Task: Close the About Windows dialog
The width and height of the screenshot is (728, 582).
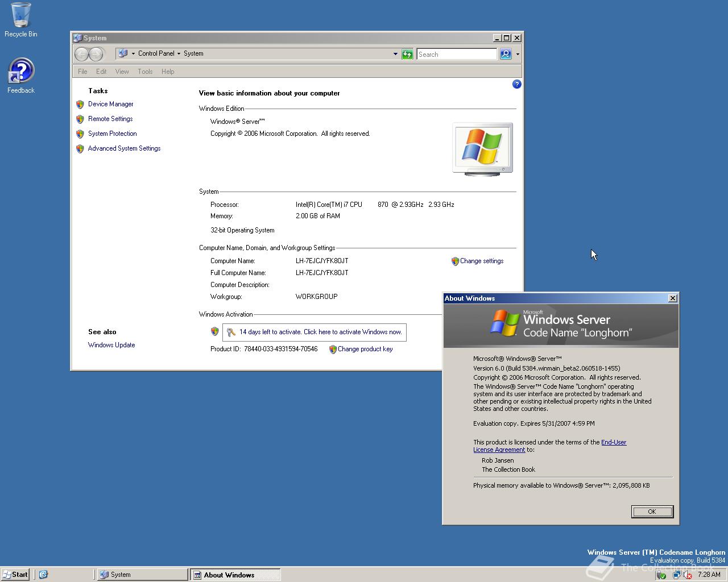Action: coord(673,298)
